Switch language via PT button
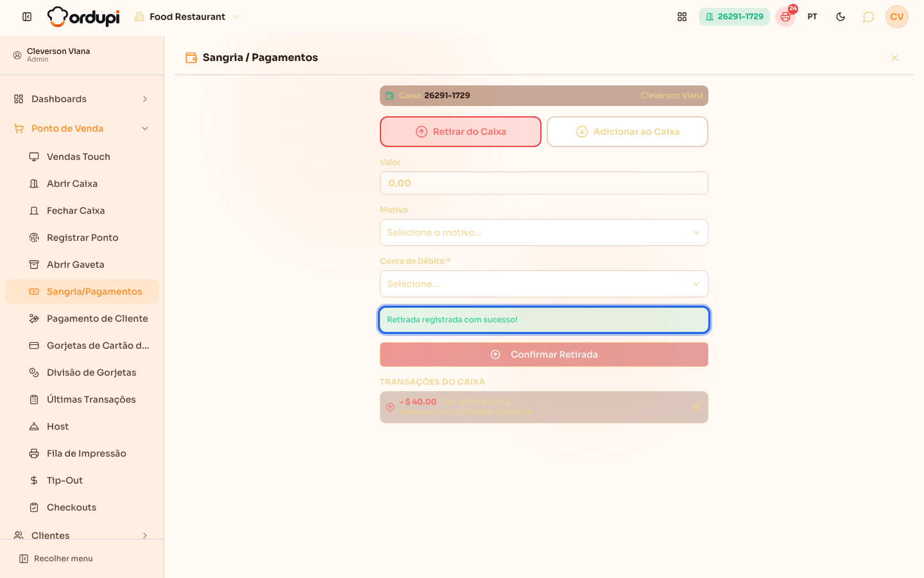The width and height of the screenshot is (924, 578). (x=812, y=17)
